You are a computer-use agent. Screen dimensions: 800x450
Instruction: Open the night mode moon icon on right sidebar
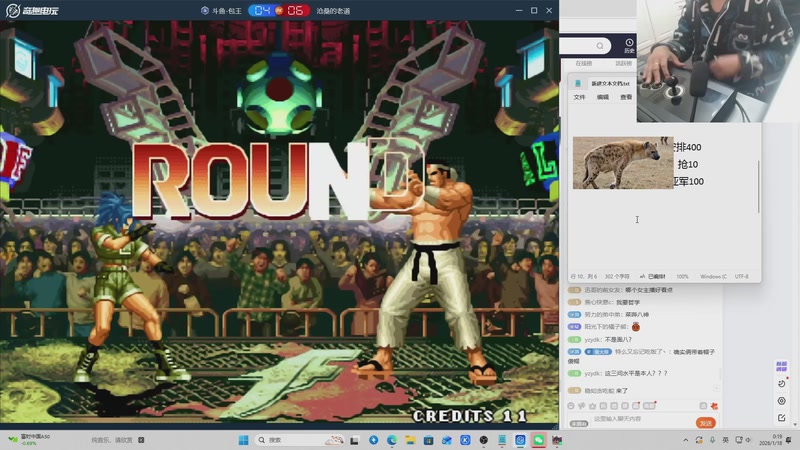[782, 383]
